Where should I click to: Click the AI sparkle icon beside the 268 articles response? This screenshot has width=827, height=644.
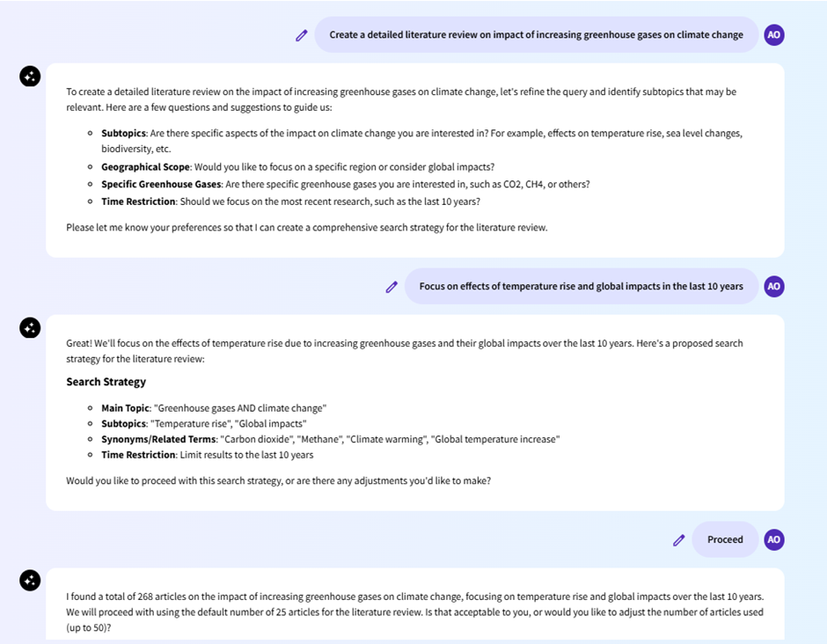30,581
